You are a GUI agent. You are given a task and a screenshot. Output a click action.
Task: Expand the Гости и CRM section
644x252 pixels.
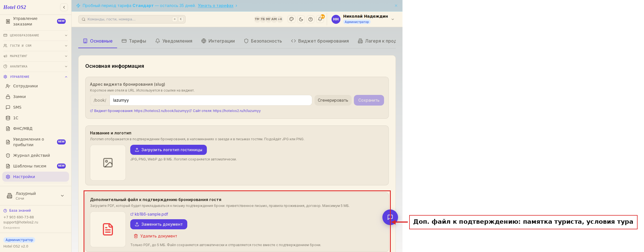[x=35, y=46]
